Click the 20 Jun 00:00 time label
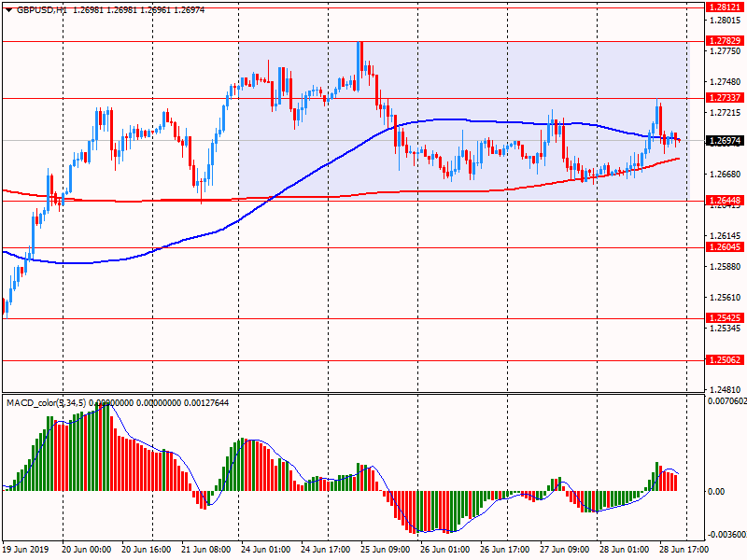The width and height of the screenshot is (747, 560). [x=86, y=549]
